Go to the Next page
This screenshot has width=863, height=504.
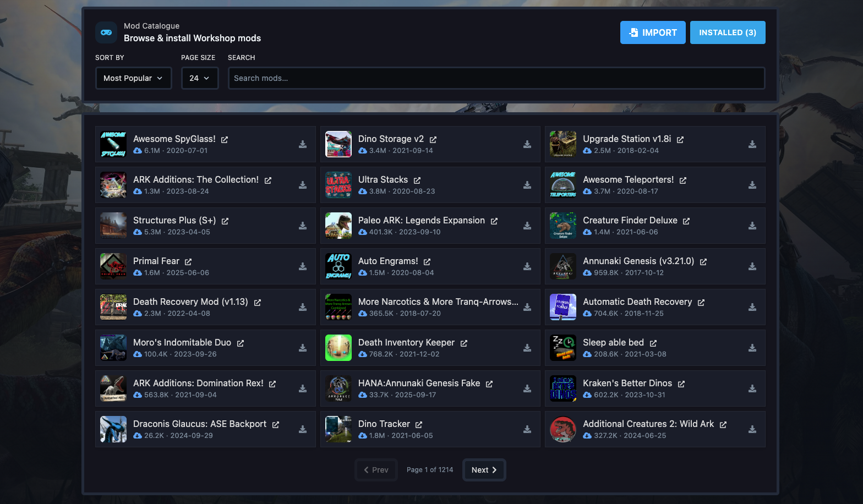pyautogui.click(x=484, y=470)
